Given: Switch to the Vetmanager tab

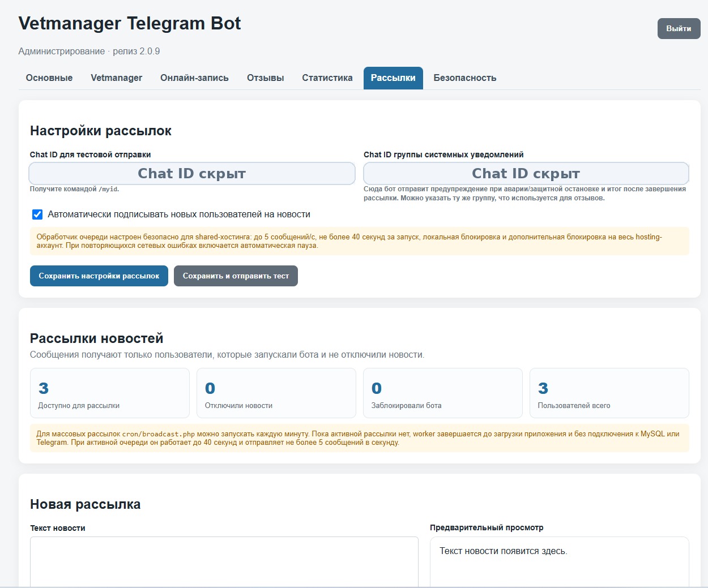Looking at the screenshot, I should pos(116,78).
